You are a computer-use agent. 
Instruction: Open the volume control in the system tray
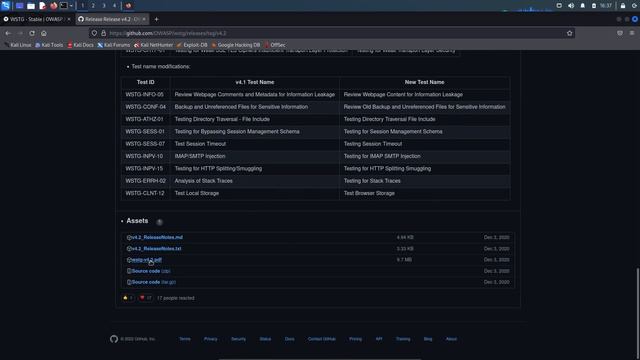[571, 6]
